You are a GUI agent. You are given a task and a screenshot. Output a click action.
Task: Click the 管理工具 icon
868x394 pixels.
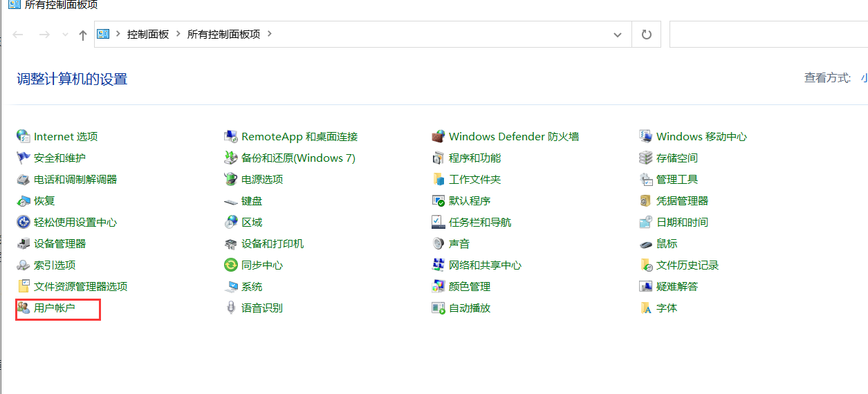click(x=646, y=179)
